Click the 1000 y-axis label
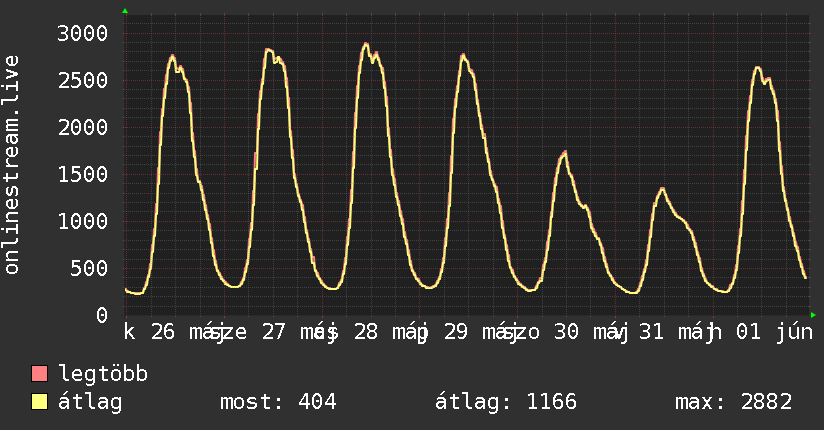824x430 pixels. pos(83,221)
